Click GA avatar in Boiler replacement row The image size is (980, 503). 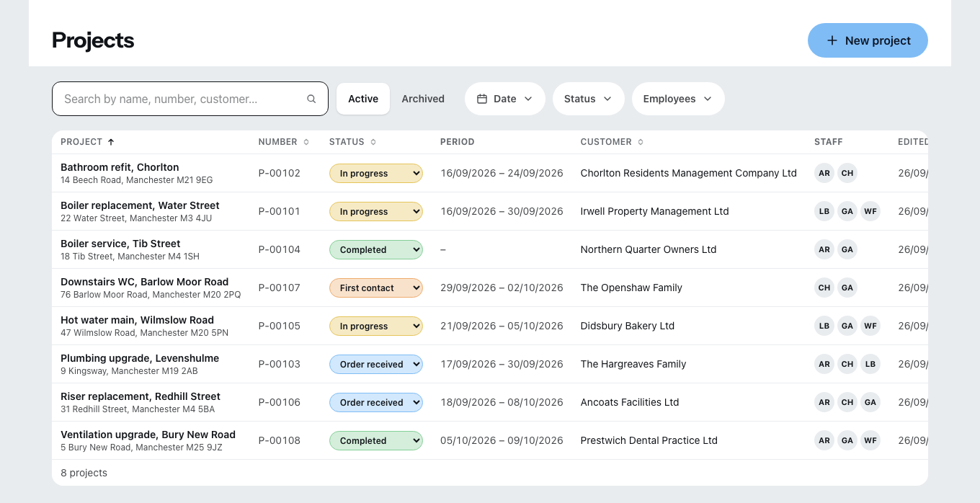(847, 211)
